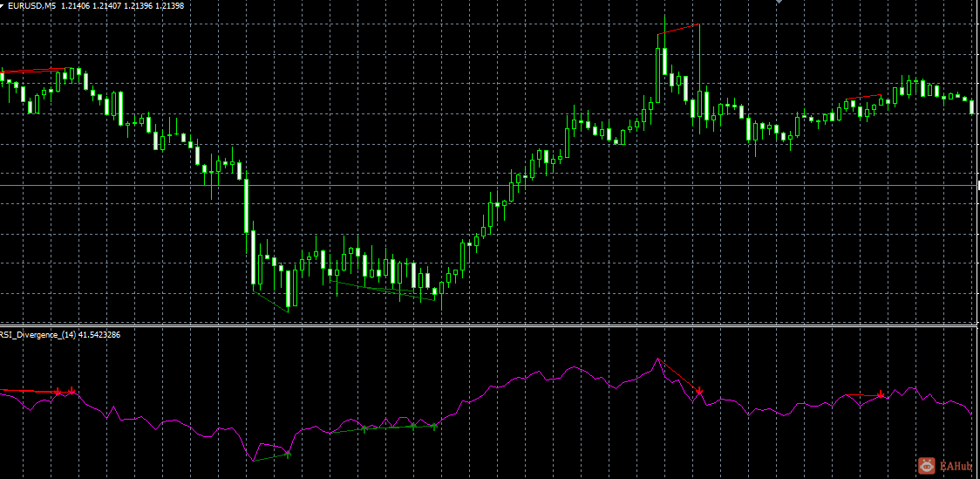This screenshot has width=980, height=479.
Task: Click the red arrow on the rightmost short red RSI line
Action: 881,394
